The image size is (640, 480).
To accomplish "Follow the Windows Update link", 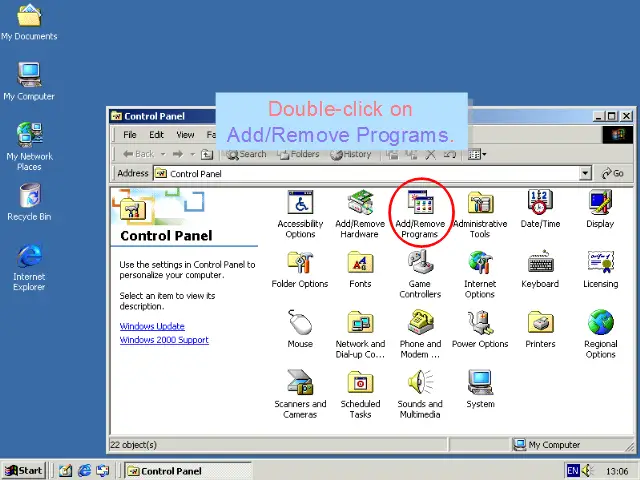I will [x=152, y=326].
